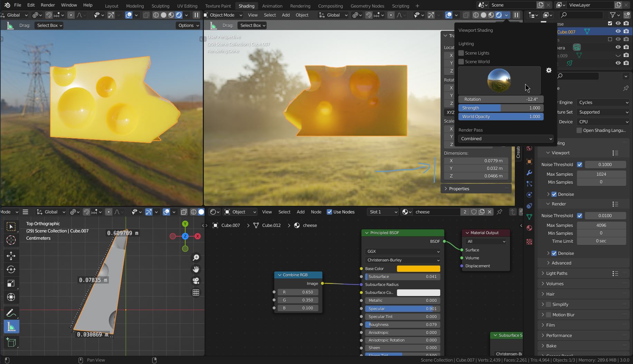Open the Physics properties tab
The image size is (633, 364).
tap(529, 195)
